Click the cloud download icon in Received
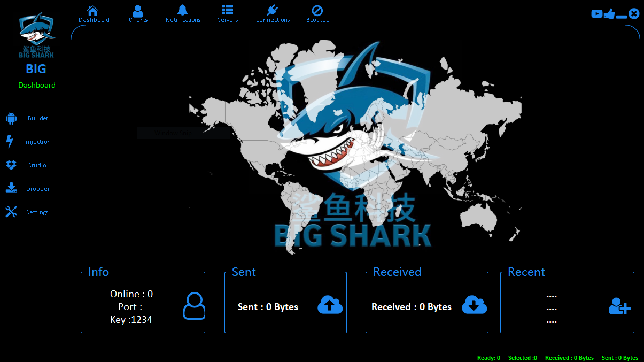This screenshot has height=362, width=644. pyautogui.click(x=474, y=305)
